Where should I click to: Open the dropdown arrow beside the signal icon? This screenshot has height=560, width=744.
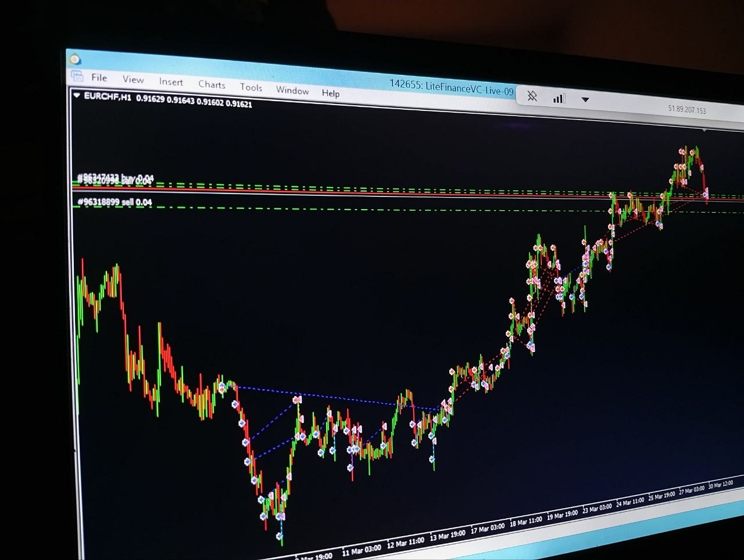pos(585,99)
